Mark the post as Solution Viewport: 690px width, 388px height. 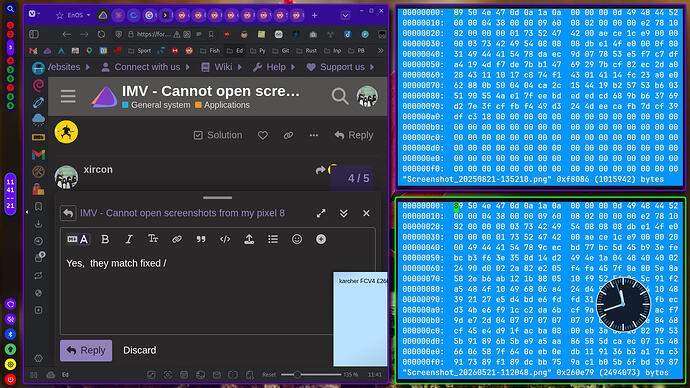[218, 135]
